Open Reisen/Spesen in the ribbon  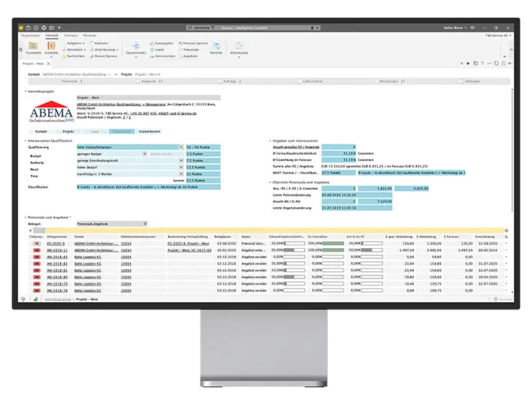104,56
